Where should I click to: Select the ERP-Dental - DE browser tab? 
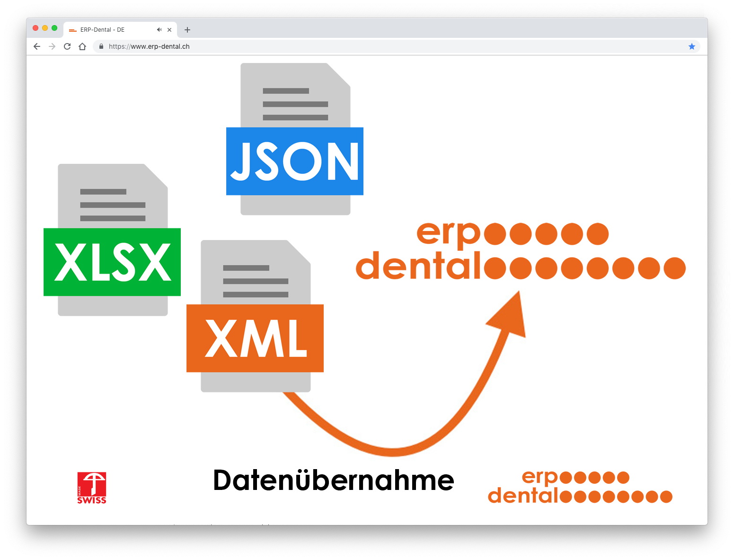[x=114, y=29]
